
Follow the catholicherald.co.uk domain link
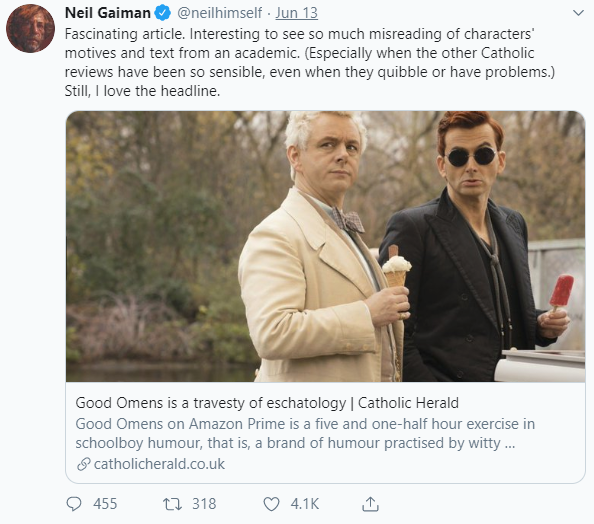coord(159,464)
